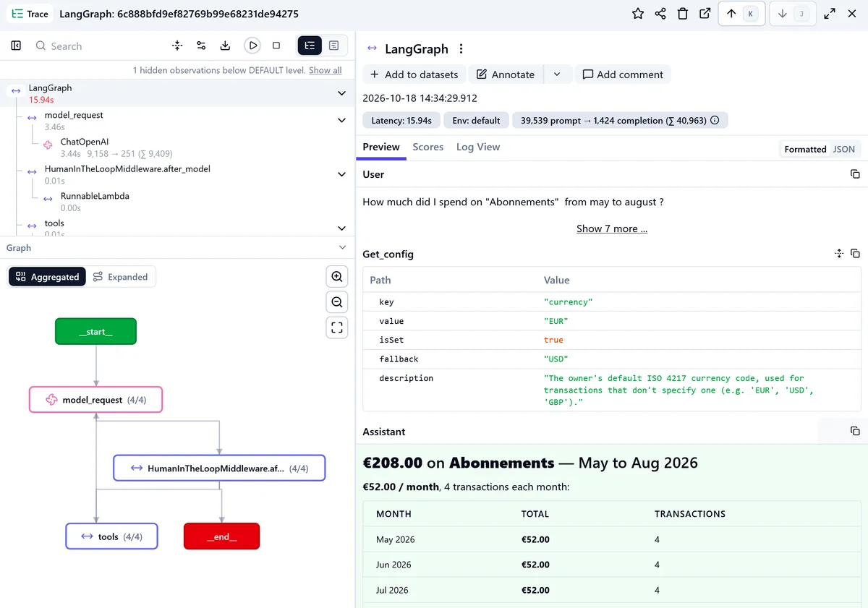868x608 pixels.
Task: Click the Show all hidden observations link
Action: [x=325, y=70]
